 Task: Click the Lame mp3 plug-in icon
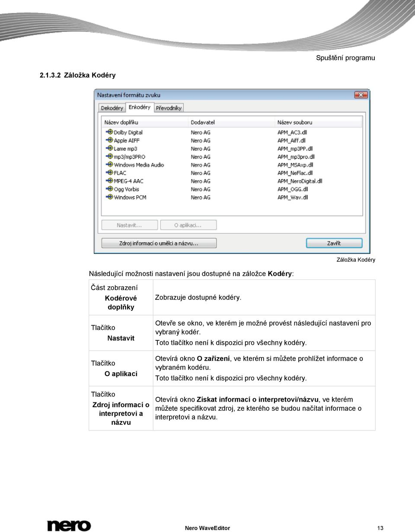click(109, 149)
